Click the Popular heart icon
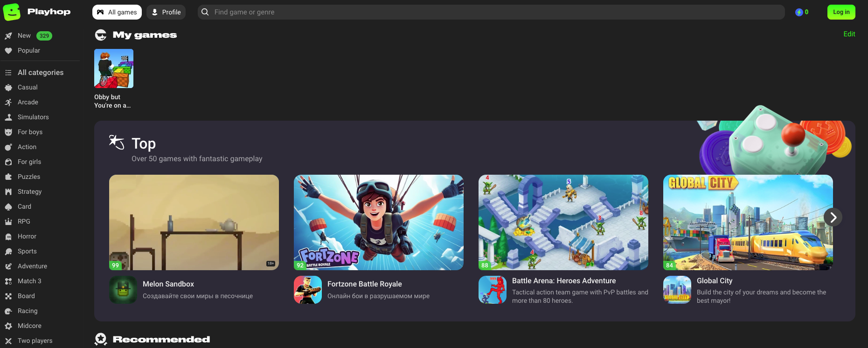 point(8,51)
